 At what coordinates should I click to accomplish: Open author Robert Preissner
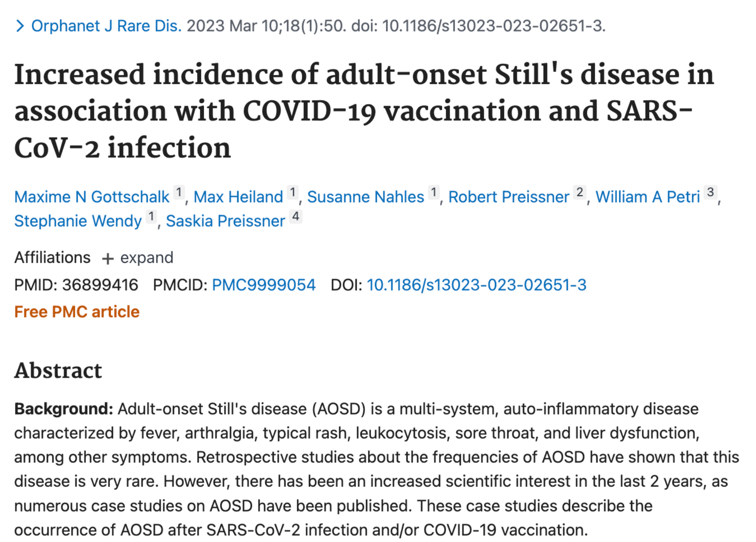tap(508, 197)
